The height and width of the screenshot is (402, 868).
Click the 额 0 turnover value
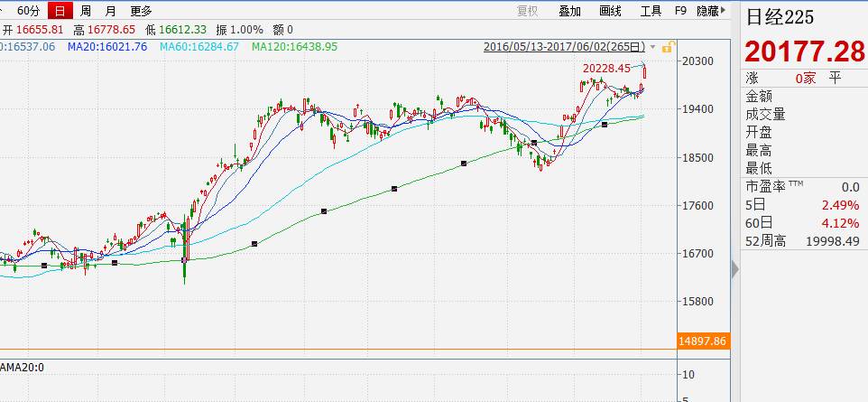283,30
